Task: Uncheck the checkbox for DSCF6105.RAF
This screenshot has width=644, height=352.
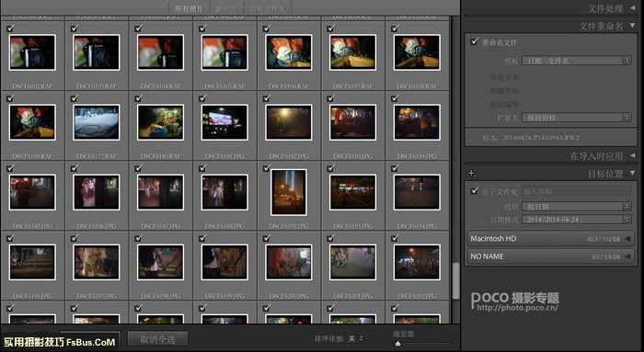Action: (202, 28)
